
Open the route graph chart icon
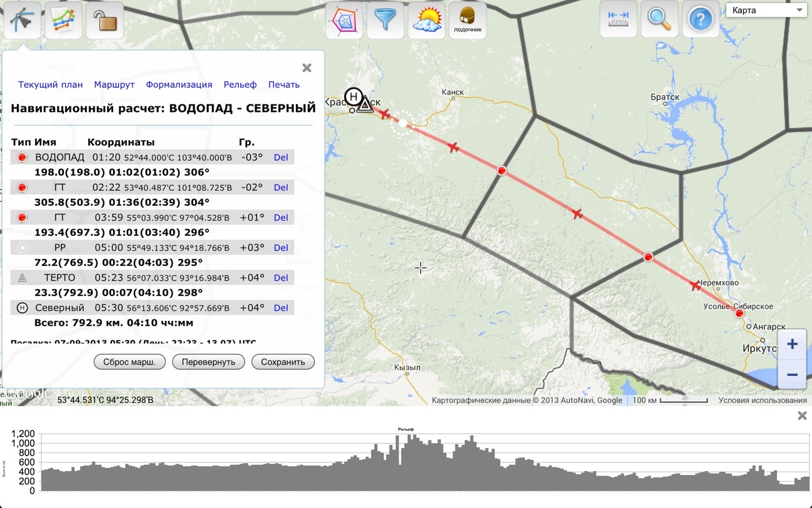(64, 21)
